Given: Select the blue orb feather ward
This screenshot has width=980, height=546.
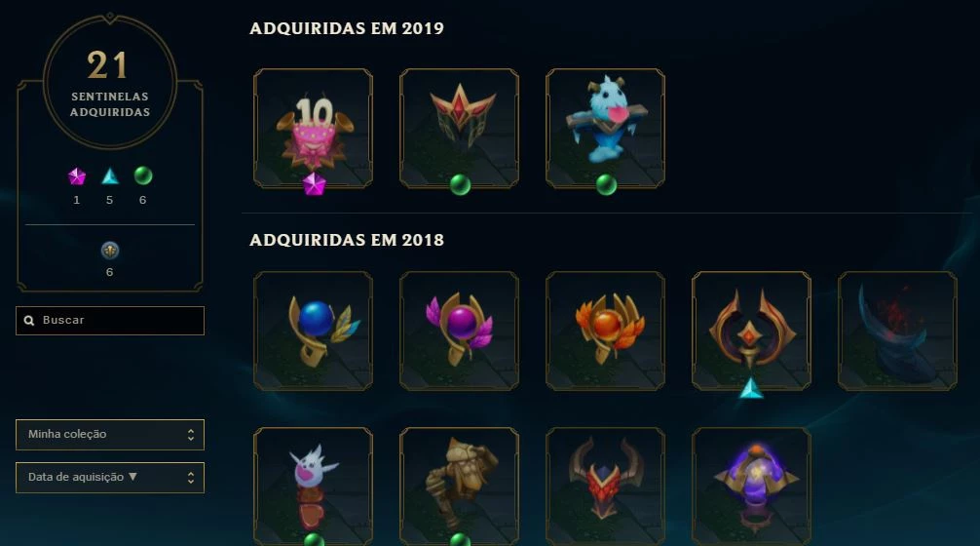Looking at the screenshot, I should (313, 331).
